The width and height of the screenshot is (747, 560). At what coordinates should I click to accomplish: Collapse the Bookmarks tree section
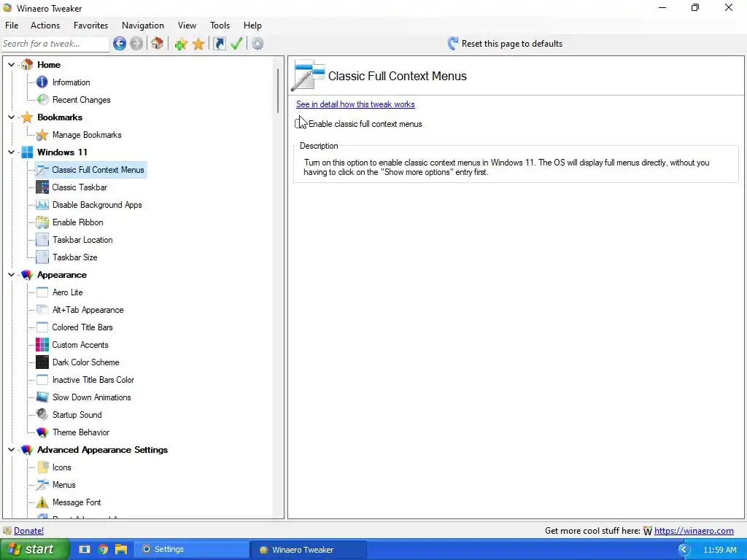12,117
